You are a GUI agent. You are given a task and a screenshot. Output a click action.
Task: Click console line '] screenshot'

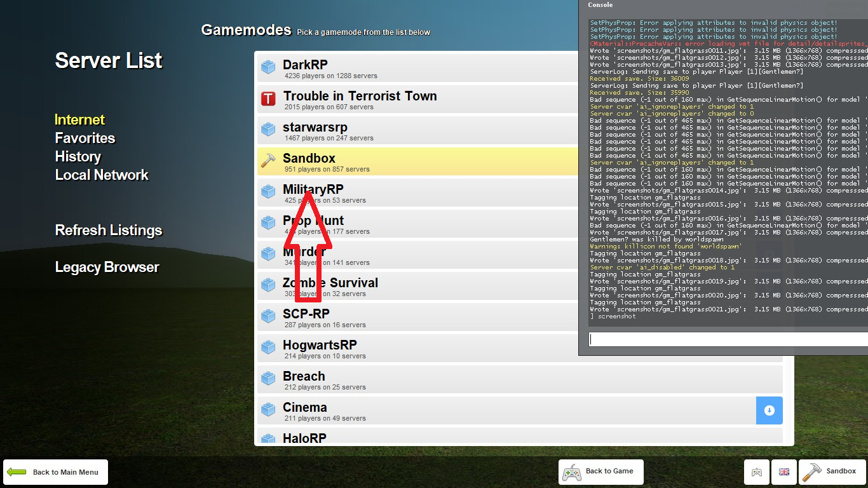click(613, 316)
